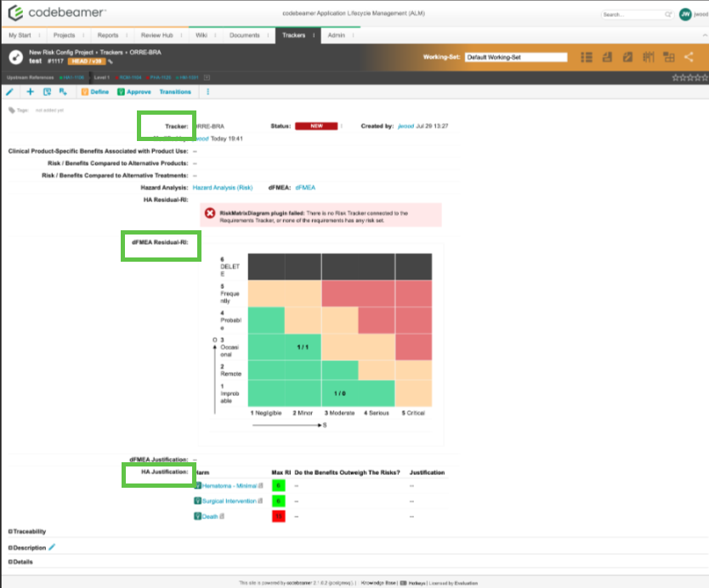The image size is (709, 588).
Task: Click the JW user avatar
Action: 685,14
